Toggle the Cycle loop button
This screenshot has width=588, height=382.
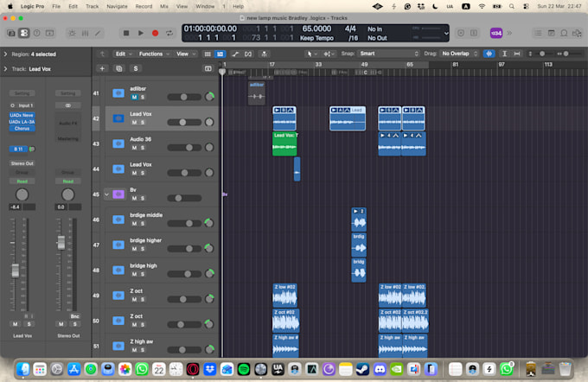(169, 33)
